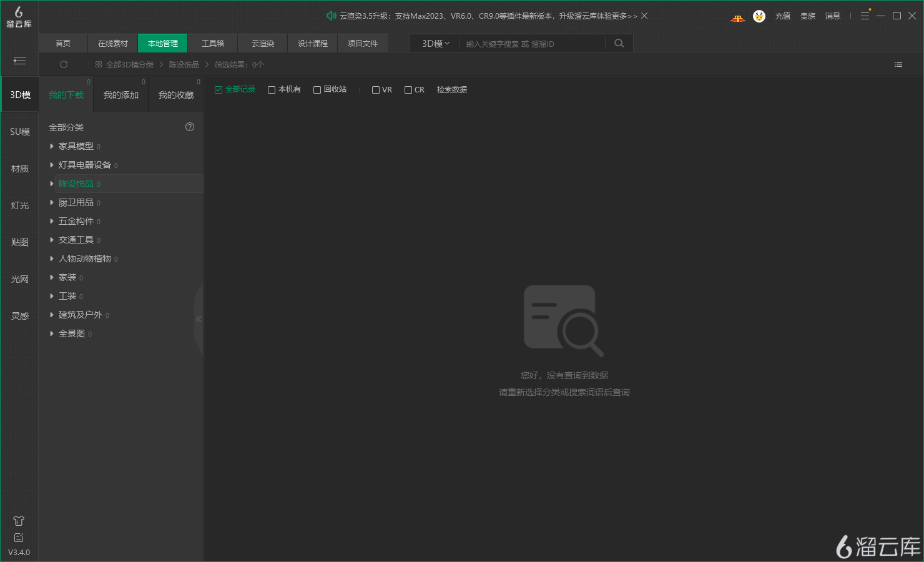Image resolution: width=924 pixels, height=562 pixels.
Task: Enable the 本机有 checkbox
Action: click(x=272, y=90)
